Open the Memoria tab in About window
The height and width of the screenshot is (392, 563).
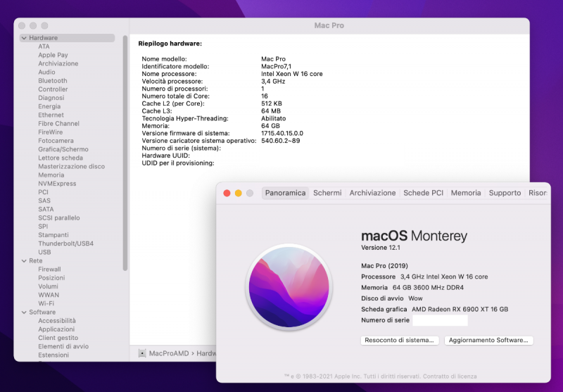466,193
